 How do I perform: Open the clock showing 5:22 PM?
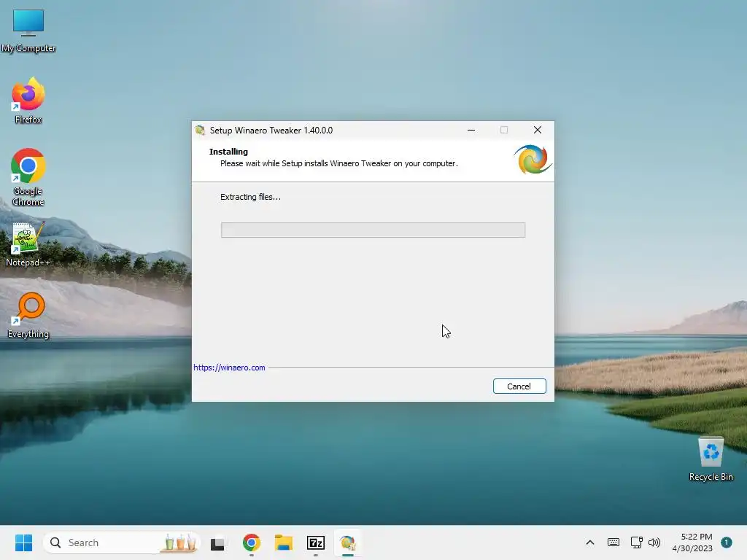(692, 542)
